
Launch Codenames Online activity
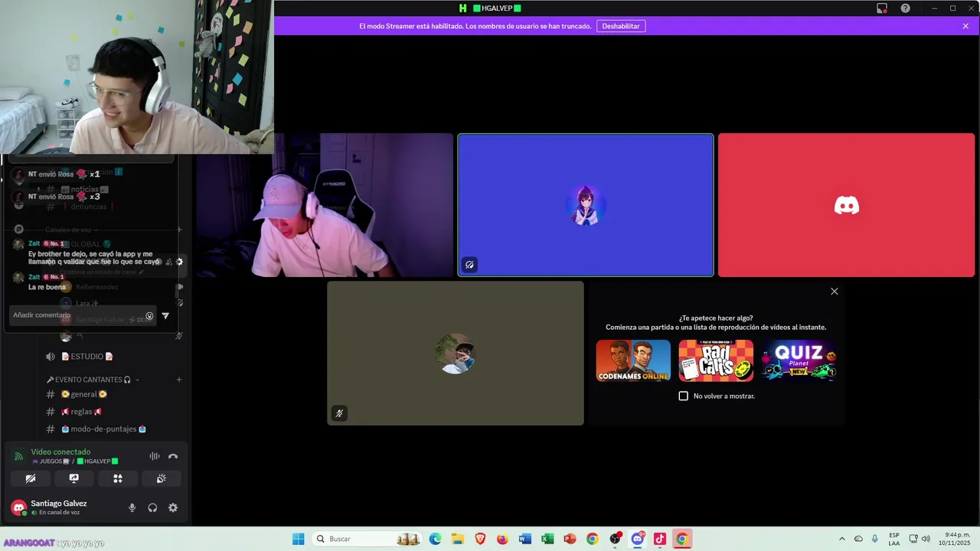point(633,360)
